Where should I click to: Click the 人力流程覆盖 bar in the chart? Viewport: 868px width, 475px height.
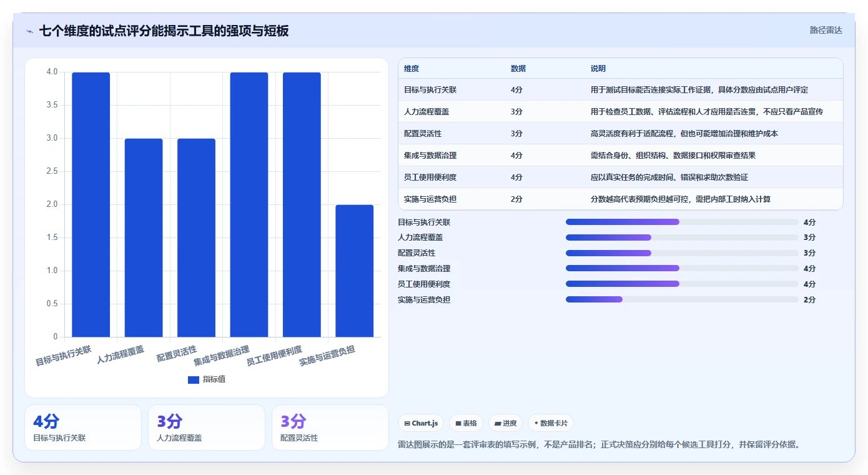[144, 237]
